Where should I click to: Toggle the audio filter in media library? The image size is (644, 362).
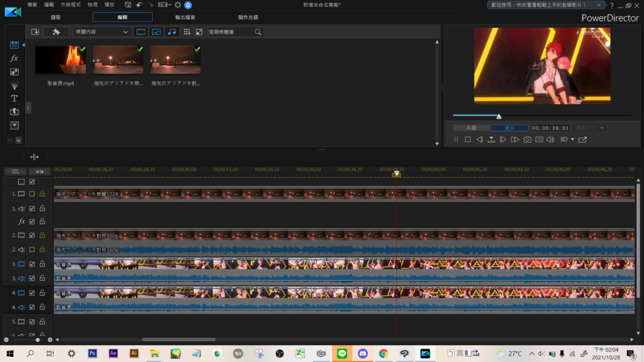(172, 31)
